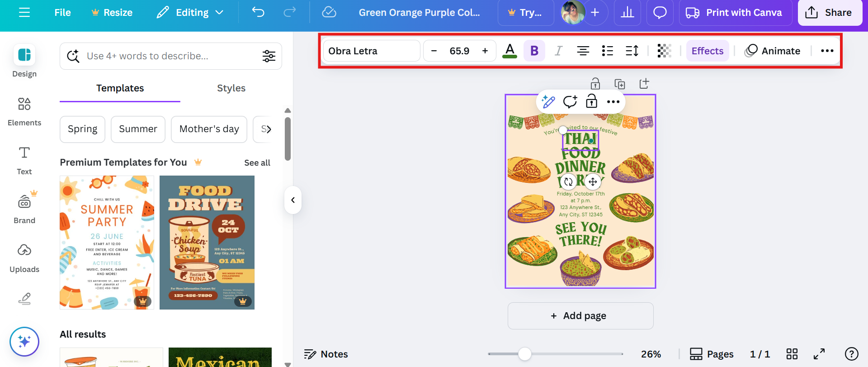Viewport: 868px width, 367px height.
Task: Click the Add page button
Action: click(x=580, y=316)
